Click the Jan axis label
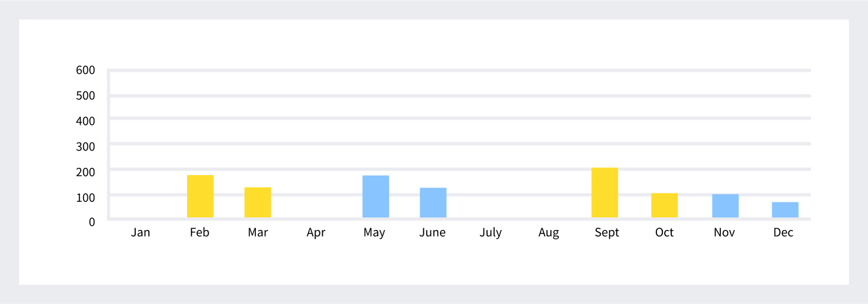Image resolution: width=868 pixels, height=304 pixels. [x=140, y=233]
